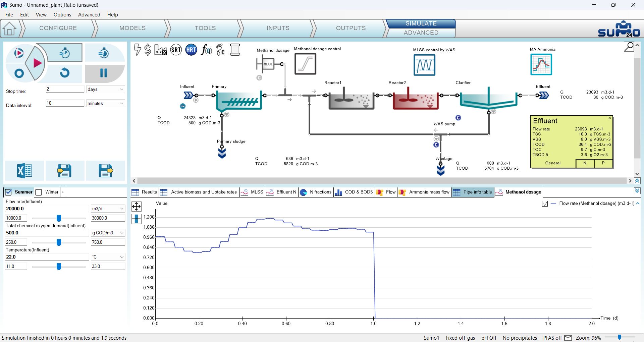Viewport: 644px width, 342px height.
Task: Switch to the Pipe info table tab
Action: 473,192
